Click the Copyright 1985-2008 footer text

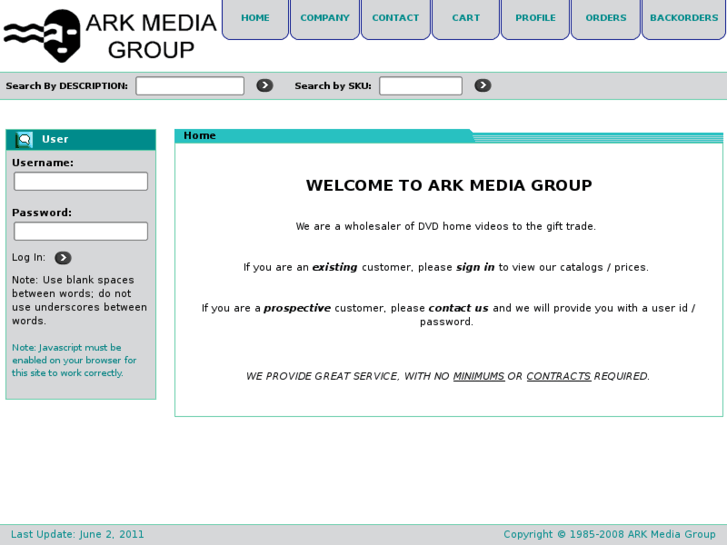[x=609, y=534]
